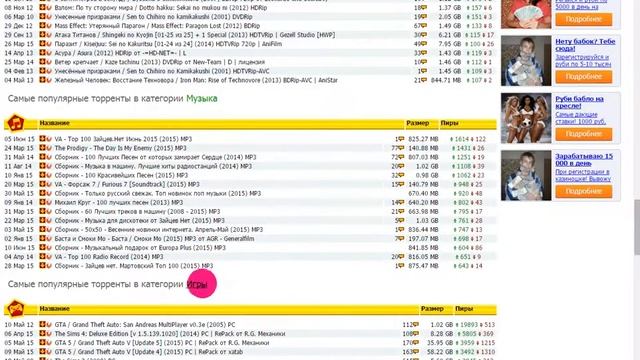Image resolution: width=640 pixels, height=360 pixels.
Task: Click Пиры header in Игры table
Action: click(464, 309)
